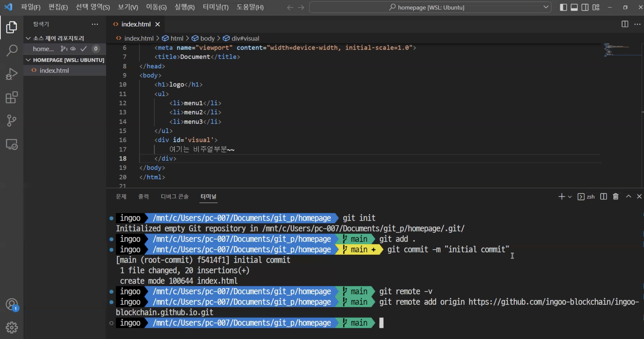Open Explorer panel More Actions ellipsis
The height and width of the screenshot is (339, 644).
(95, 24)
